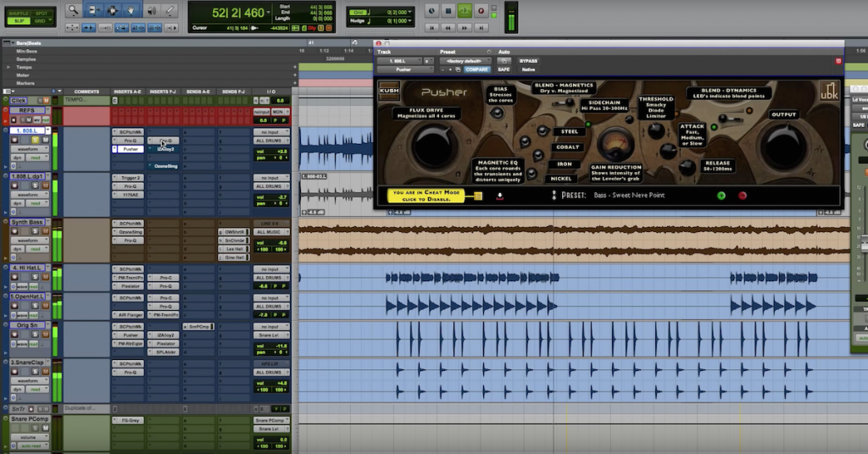Click the green Play transport button

pos(465,10)
